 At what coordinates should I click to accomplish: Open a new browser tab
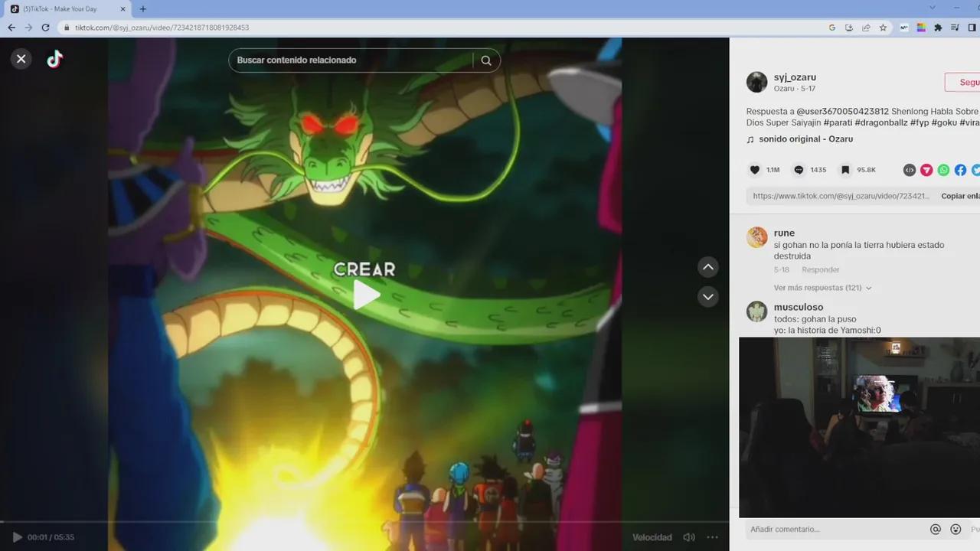[142, 9]
